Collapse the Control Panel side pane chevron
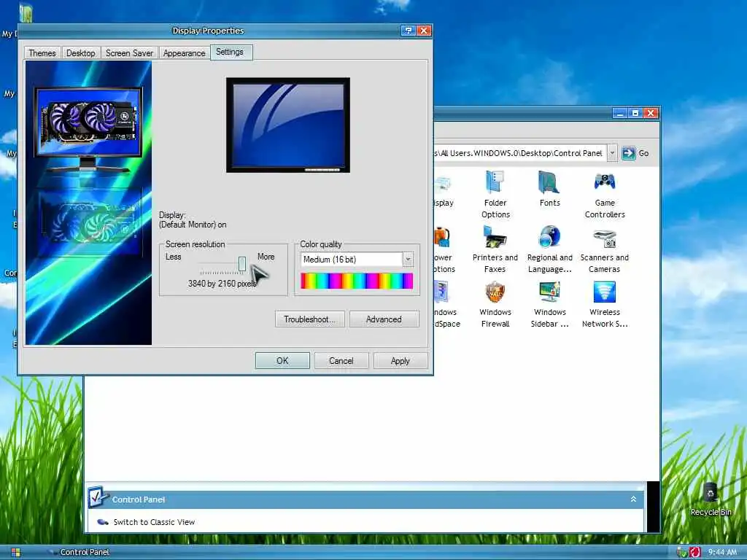 (x=633, y=499)
